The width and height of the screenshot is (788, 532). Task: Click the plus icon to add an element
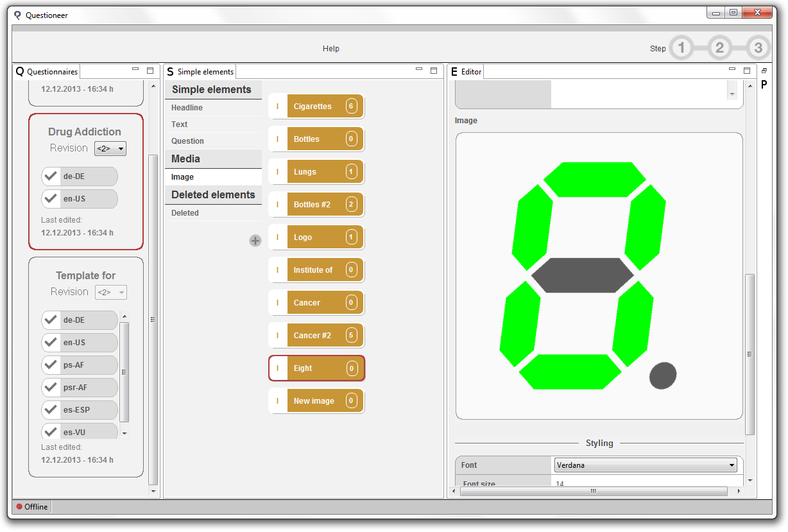(255, 241)
